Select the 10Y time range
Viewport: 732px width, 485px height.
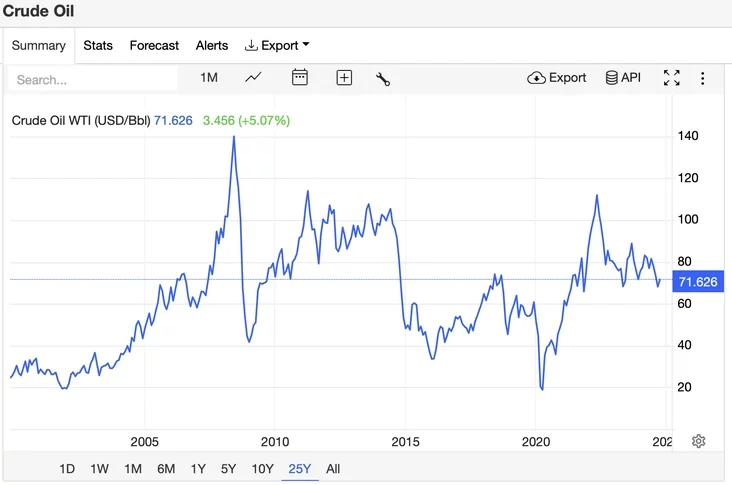[x=262, y=468]
